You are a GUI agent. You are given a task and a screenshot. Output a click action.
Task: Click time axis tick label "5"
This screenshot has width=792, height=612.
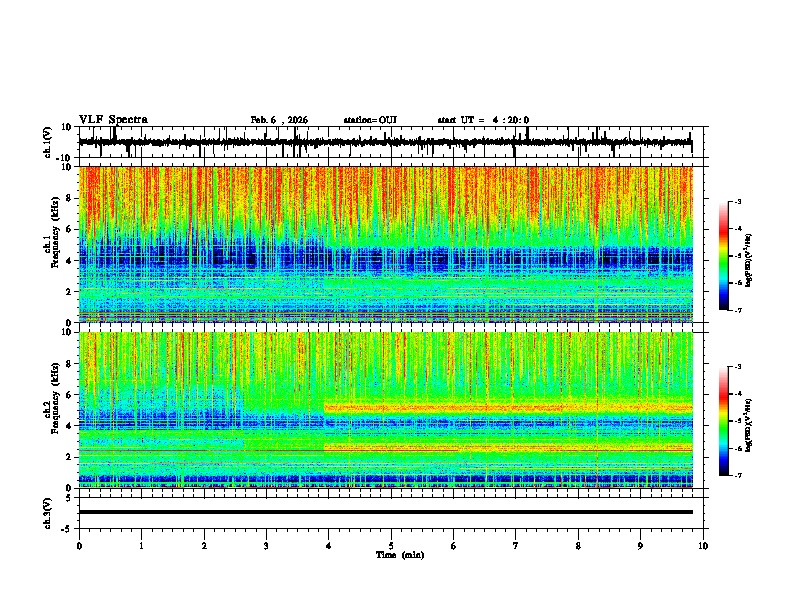[391, 546]
